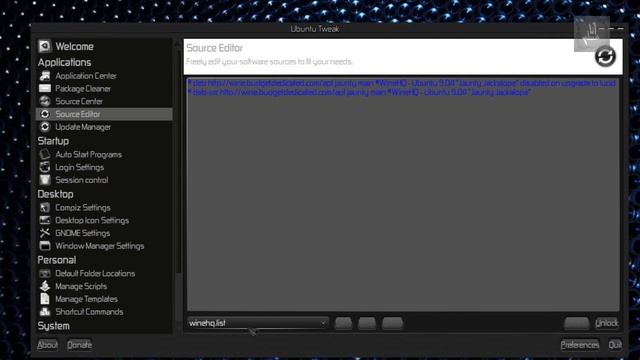Click the Donate button

pyautogui.click(x=79, y=345)
